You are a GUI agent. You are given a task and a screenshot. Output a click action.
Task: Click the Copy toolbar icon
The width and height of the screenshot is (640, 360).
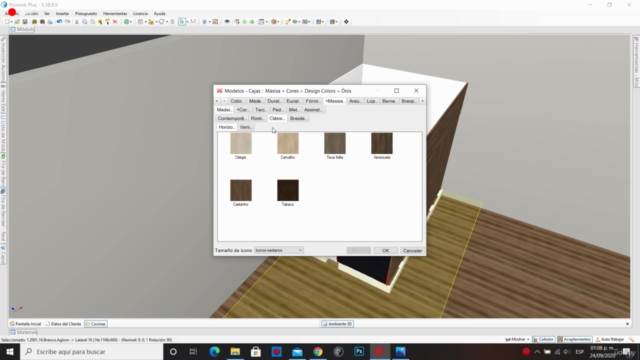(x=84, y=22)
